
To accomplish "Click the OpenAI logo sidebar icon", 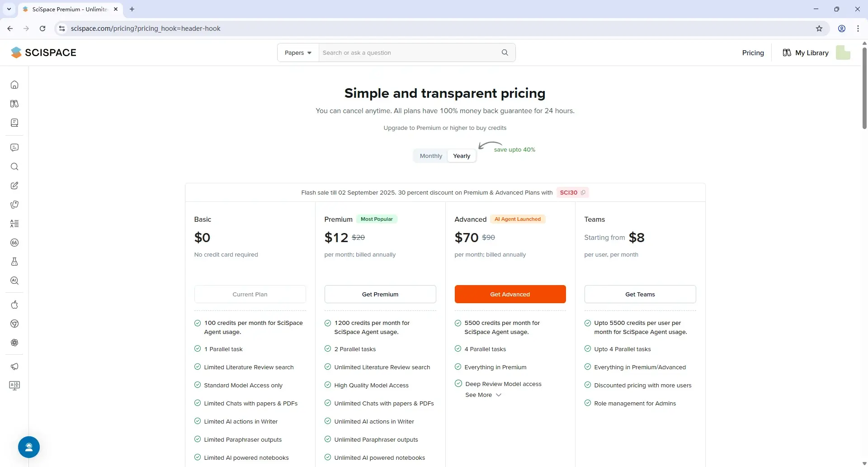I will click(x=14, y=343).
